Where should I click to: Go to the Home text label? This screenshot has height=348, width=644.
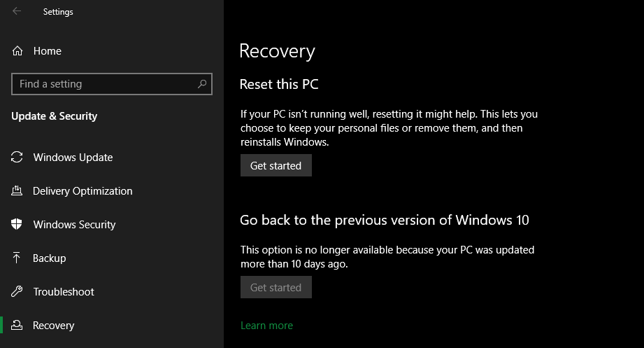[x=47, y=51]
